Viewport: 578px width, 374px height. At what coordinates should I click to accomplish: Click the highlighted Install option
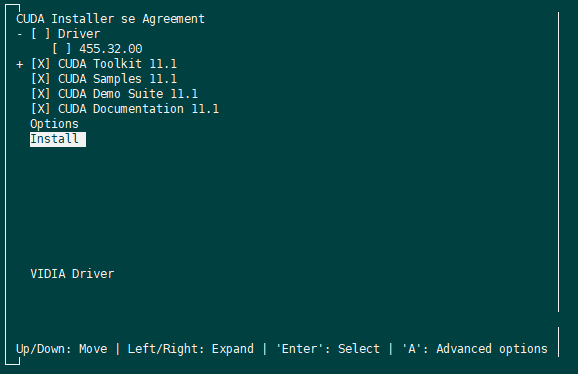[58, 139]
